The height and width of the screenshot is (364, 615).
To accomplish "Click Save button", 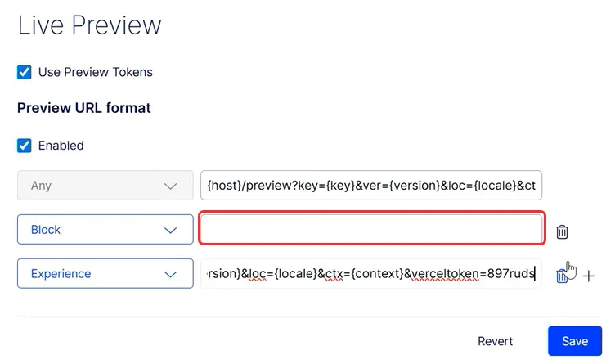I will (575, 341).
